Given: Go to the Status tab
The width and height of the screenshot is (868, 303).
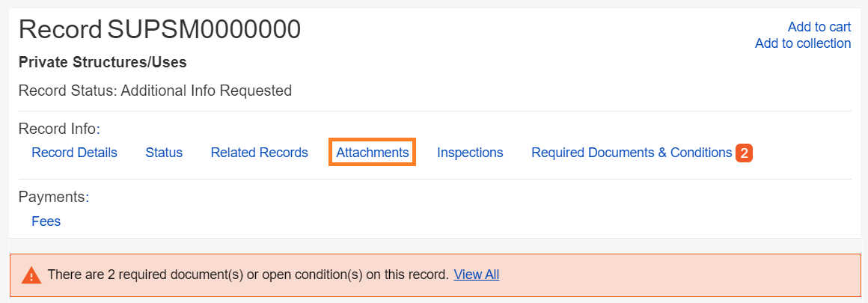Looking at the screenshot, I should pyautogui.click(x=164, y=153).
